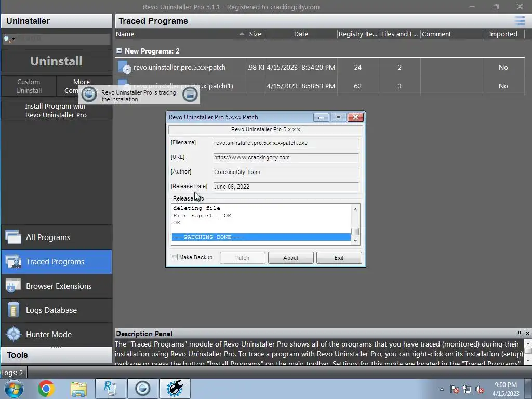This screenshot has width=532, height=399.
Task: Select the revo.uninstaller.pro.5.x.x-patch row name
Action: [179, 67]
